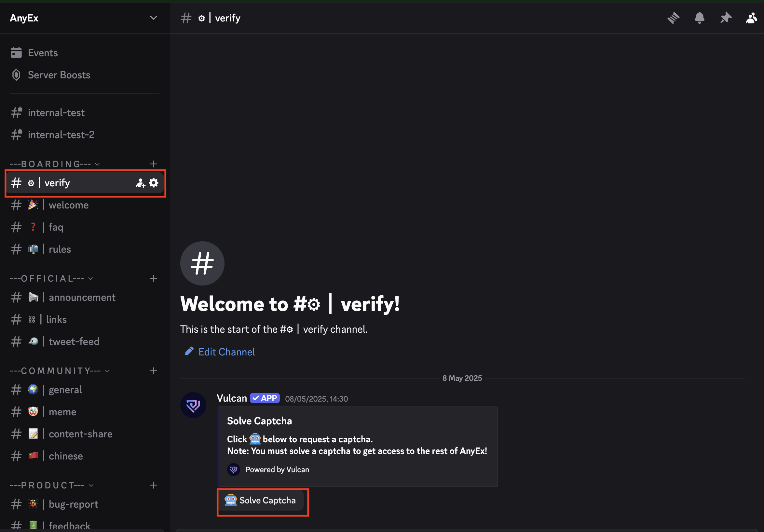Viewport: 764px width, 532px height.
Task: Click the notification bell icon
Action: tap(700, 18)
